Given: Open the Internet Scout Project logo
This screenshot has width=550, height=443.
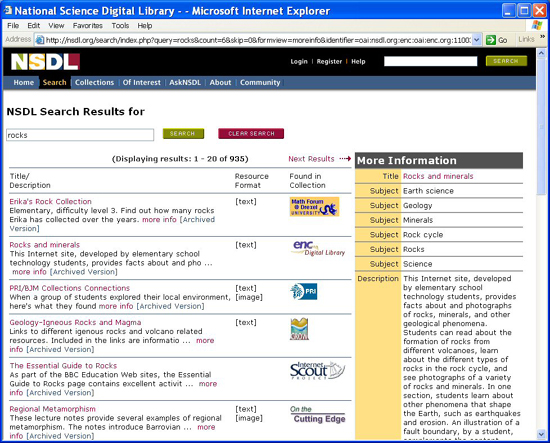Looking at the screenshot, I should coord(317,370).
